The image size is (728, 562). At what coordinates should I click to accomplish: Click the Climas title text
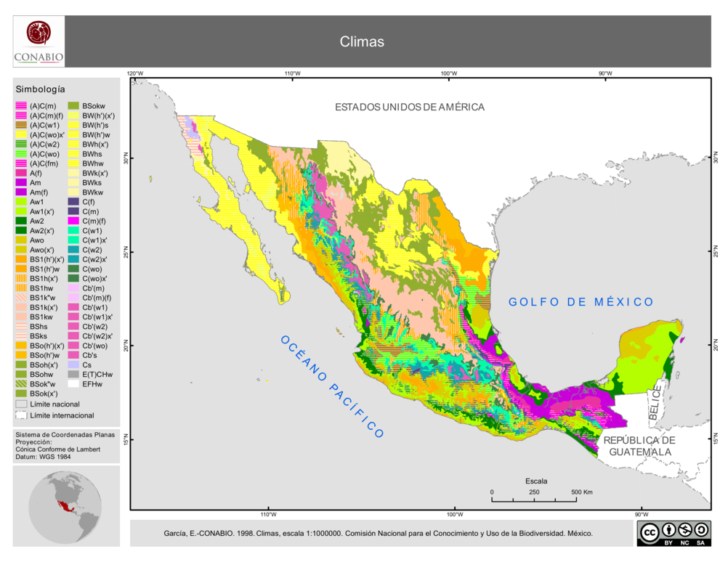point(362,42)
